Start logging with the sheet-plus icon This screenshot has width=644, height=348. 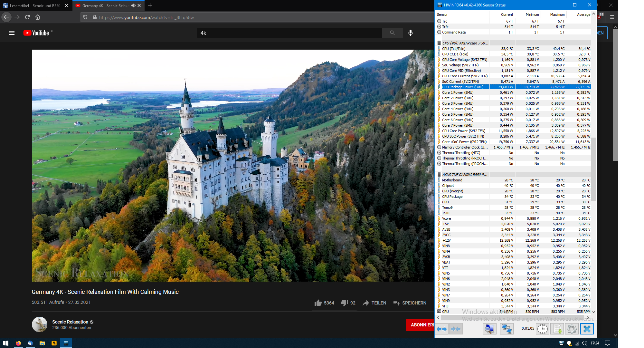557,329
